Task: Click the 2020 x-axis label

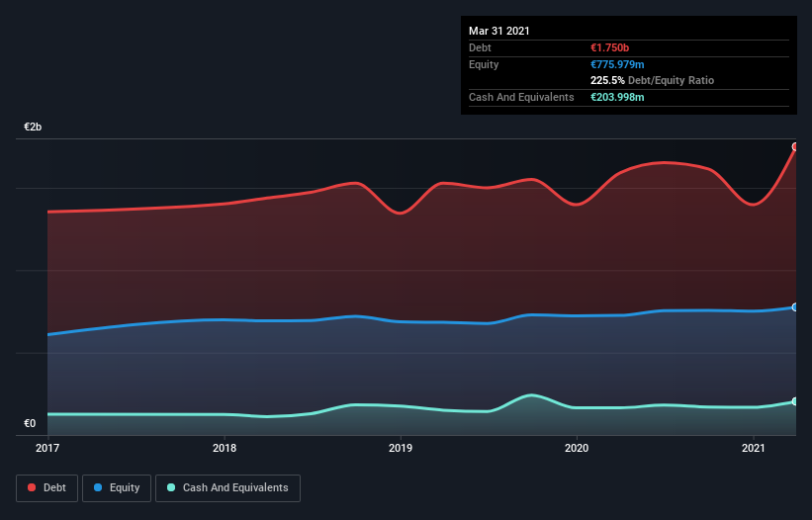Action: coord(577,448)
